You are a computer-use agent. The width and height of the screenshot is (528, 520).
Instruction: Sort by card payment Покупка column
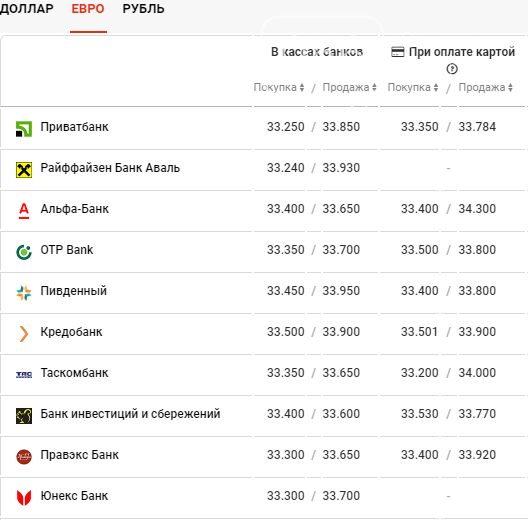point(413,87)
